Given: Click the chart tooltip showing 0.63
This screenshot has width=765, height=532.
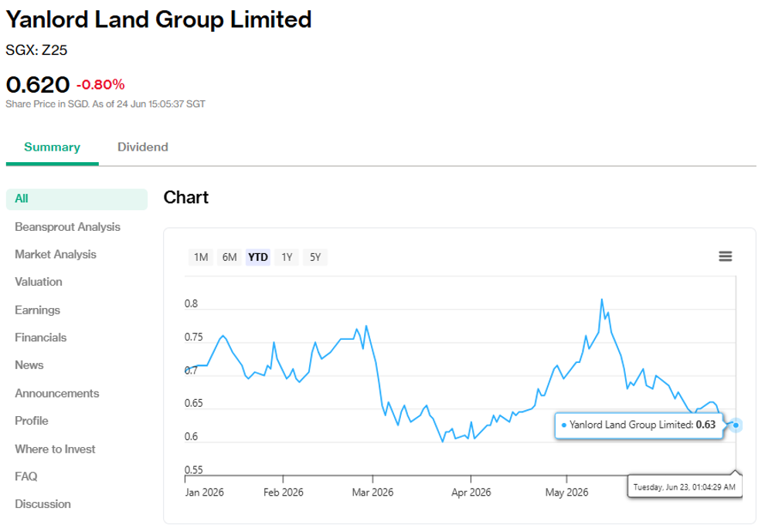Looking at the screenshot, I should [639, 425].
